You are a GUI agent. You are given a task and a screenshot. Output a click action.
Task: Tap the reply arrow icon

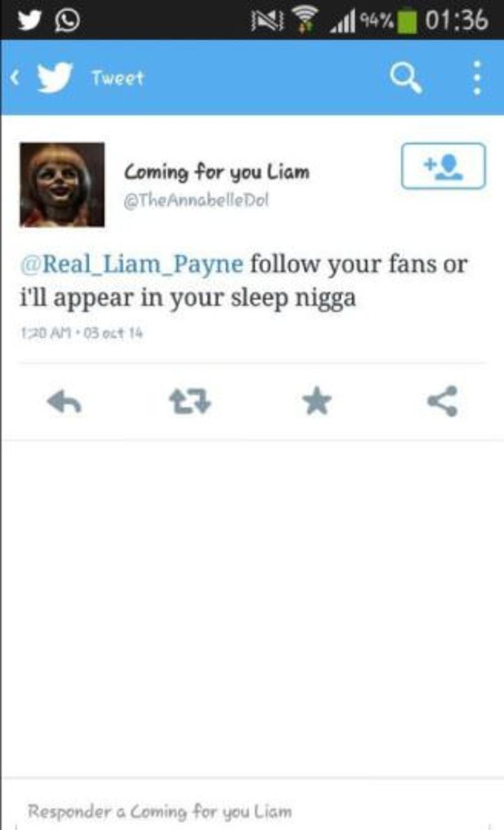point(64,402)
